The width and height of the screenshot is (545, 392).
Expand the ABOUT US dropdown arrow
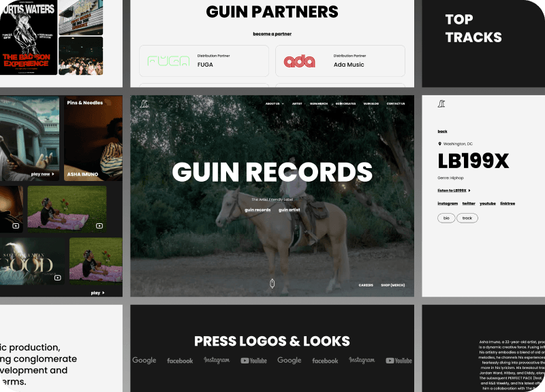click(x=283, y=104)
